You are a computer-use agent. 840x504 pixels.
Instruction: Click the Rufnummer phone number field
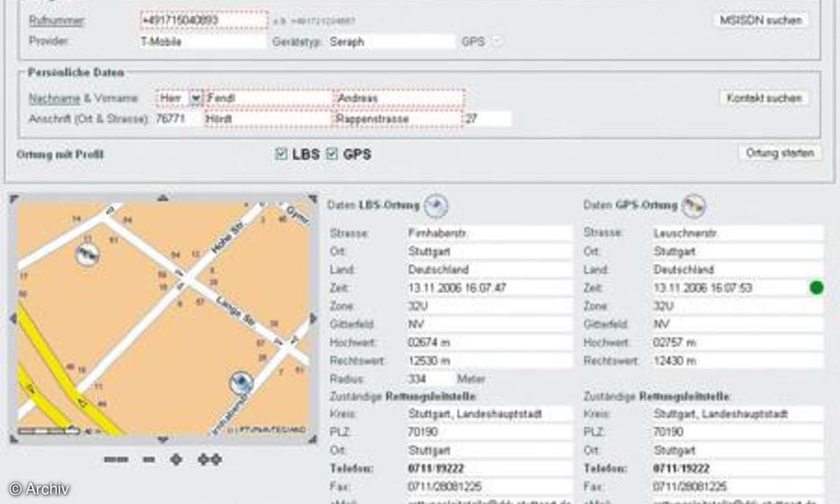click(x=204, y=20)
